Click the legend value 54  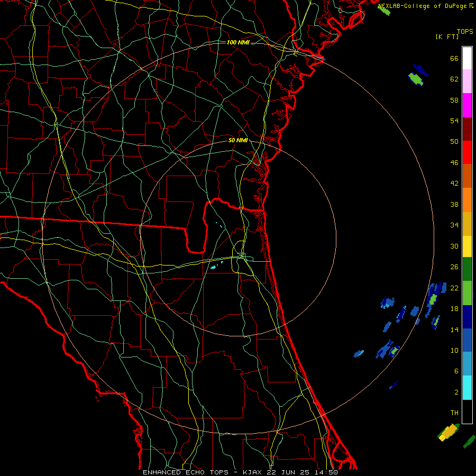tap(454, 121)
